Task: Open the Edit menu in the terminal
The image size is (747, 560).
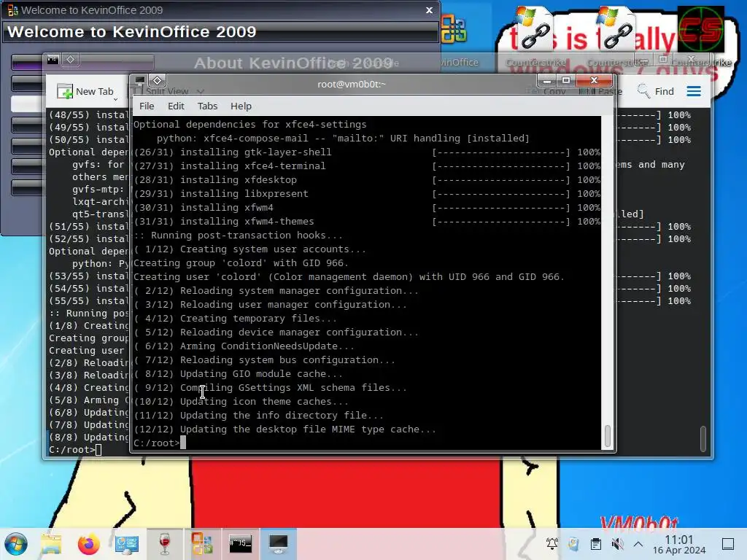Action: [x=176, y=106]
